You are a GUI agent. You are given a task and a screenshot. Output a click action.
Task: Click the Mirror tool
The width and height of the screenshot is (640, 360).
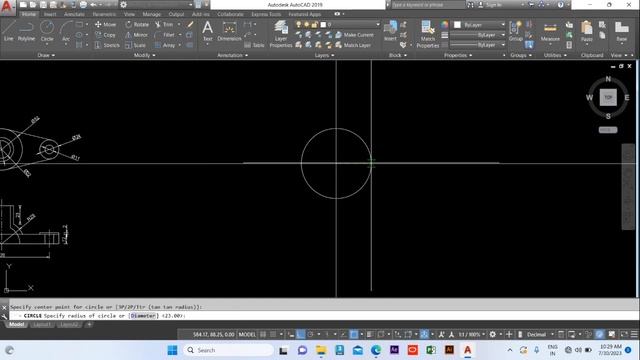(136, 35)
